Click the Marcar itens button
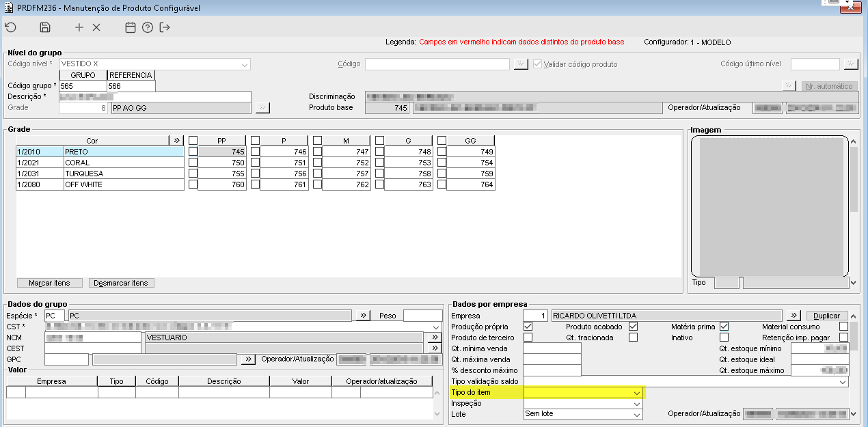 click(x=49, y=283)
